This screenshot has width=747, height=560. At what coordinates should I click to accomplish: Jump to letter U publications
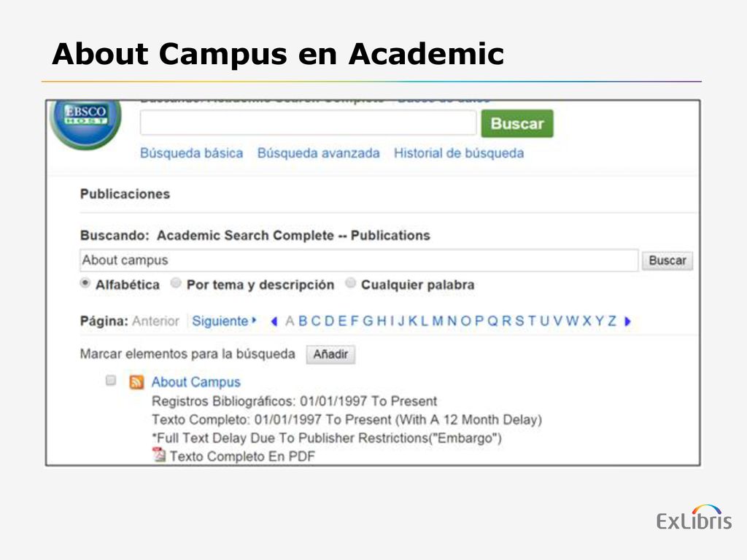pyautogui.click(x=544, y=322)
